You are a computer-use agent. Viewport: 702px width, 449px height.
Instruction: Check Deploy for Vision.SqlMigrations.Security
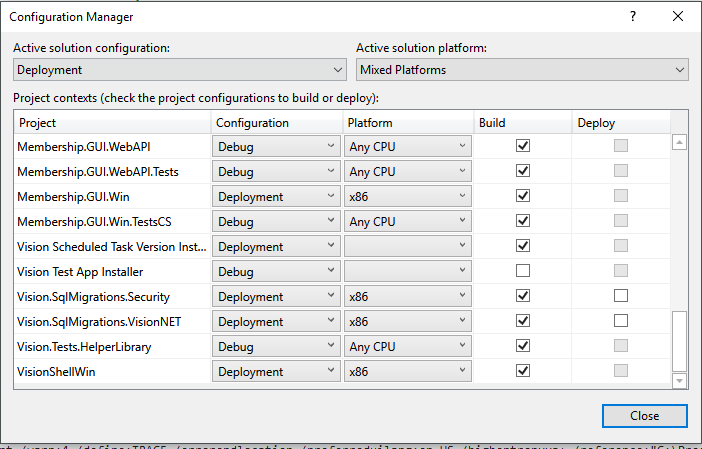click(621, 296)
